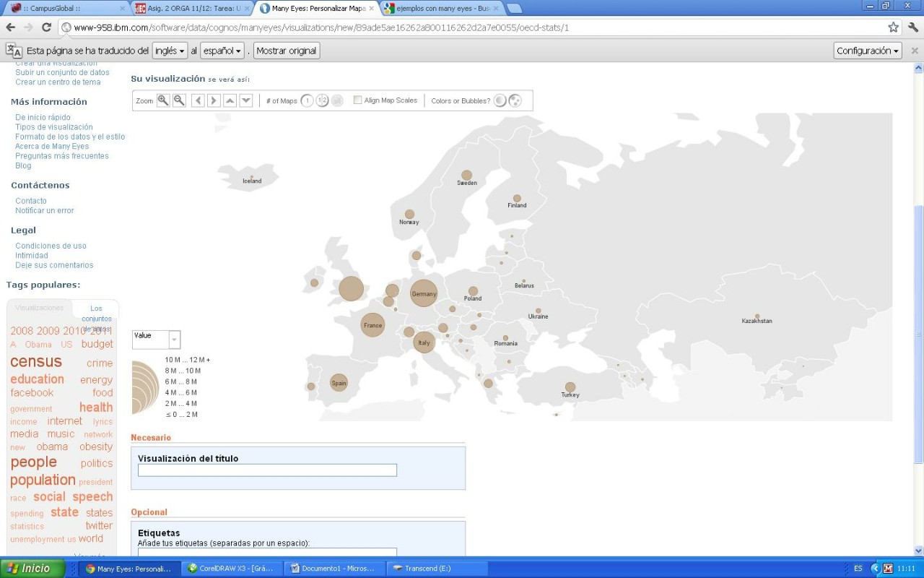Pan the map up with arrow
This screenshot has height=578, width=924.
pyautogui.click(x=230, y=100)
